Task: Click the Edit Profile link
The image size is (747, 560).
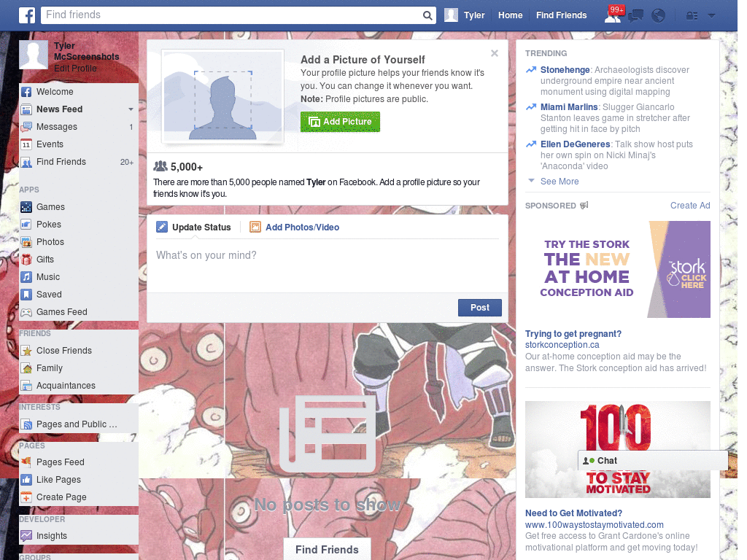Action: 75,68
